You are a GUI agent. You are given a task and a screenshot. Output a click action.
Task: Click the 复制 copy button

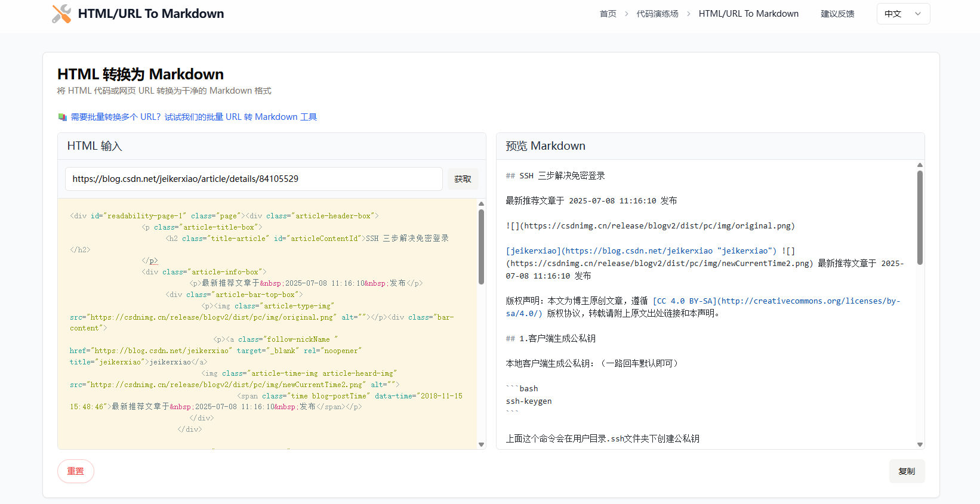[906, 471]
